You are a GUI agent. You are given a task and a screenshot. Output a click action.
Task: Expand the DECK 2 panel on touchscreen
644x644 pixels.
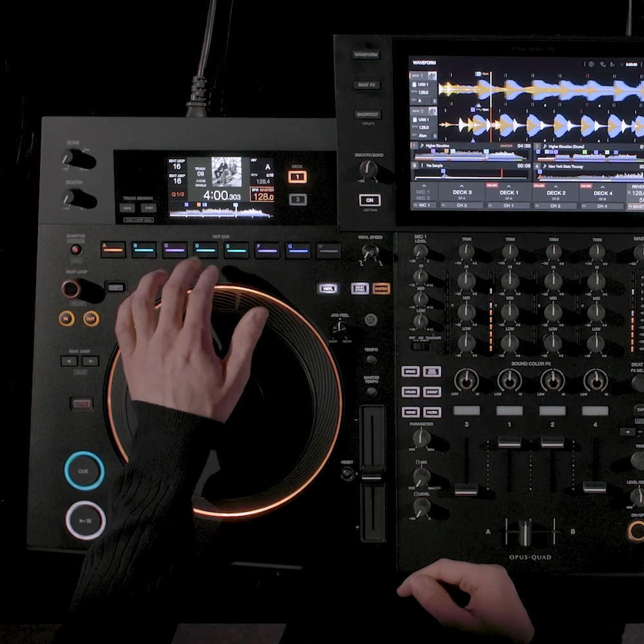(555, 193)
